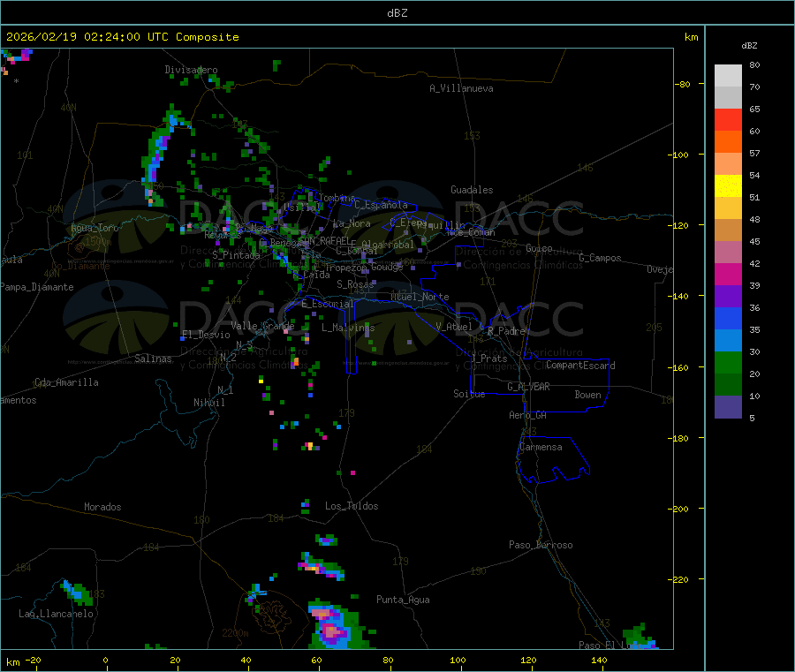This screenshot has height=672, width=795.
Task: Click the light blue 35 dBZ legend swatch
Action: pos(728,340)
